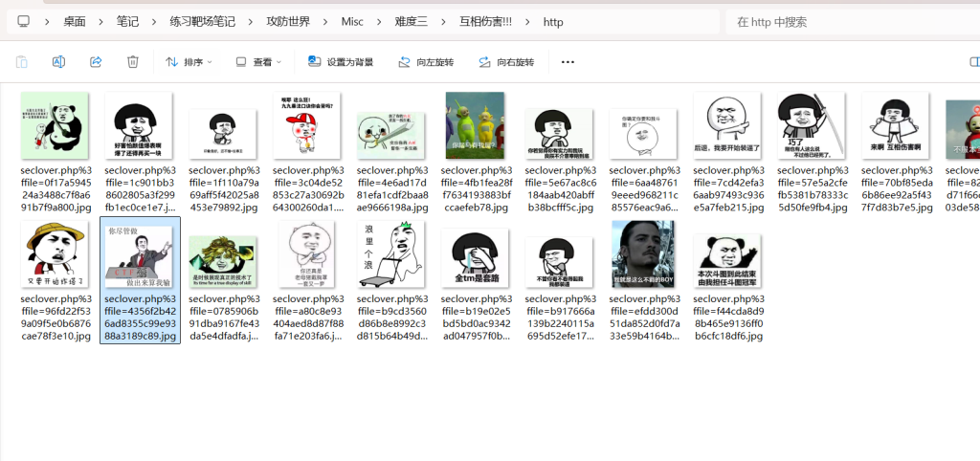Select the file=0f17a5945 panda image file
This screenshot has width=980, height=461.
[x=55, y=124]
